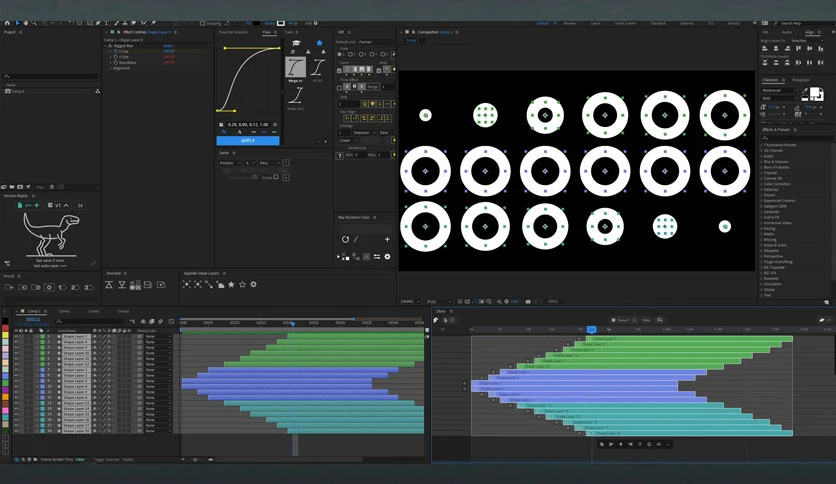Click the blue current time indicator in the timeline

pos(293,324)
